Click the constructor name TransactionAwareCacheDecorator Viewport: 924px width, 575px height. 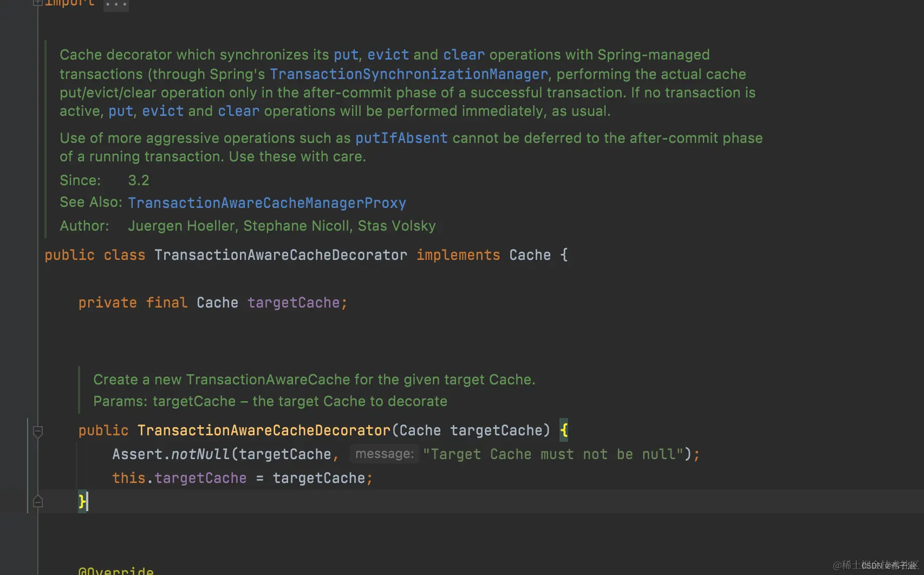point(264,430)
